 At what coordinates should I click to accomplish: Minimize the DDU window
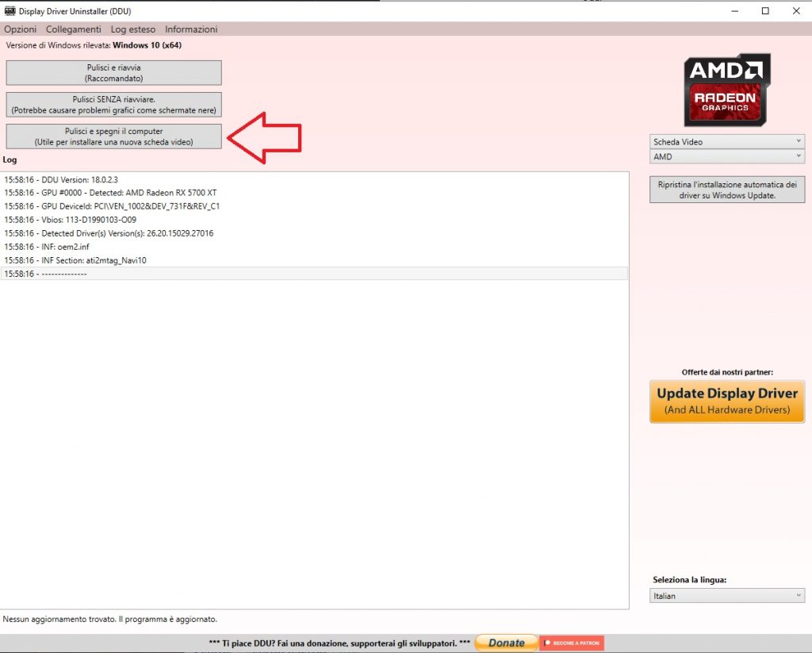pyautogui.click(x=735, y=11)
